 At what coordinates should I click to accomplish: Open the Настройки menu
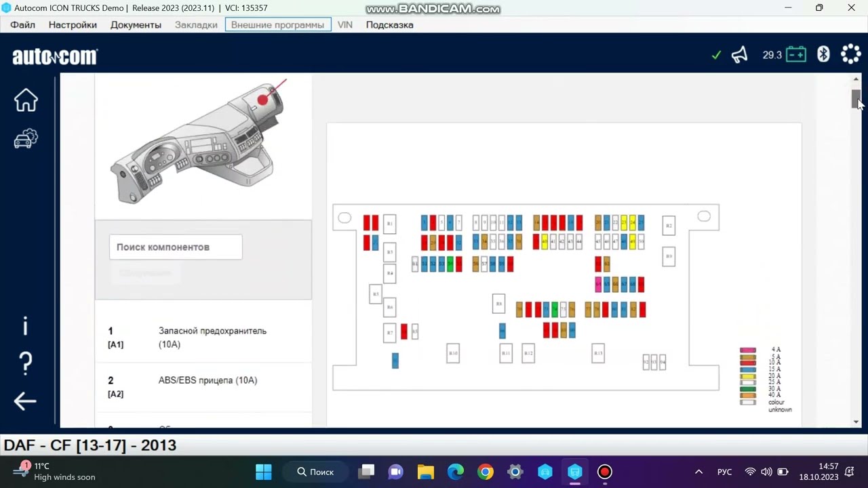[73, 24]
